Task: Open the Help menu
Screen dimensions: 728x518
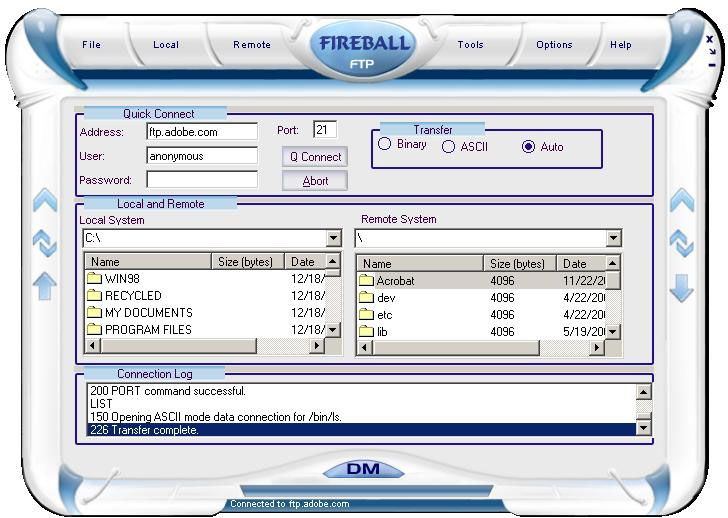Action: [x=620, y=45]
